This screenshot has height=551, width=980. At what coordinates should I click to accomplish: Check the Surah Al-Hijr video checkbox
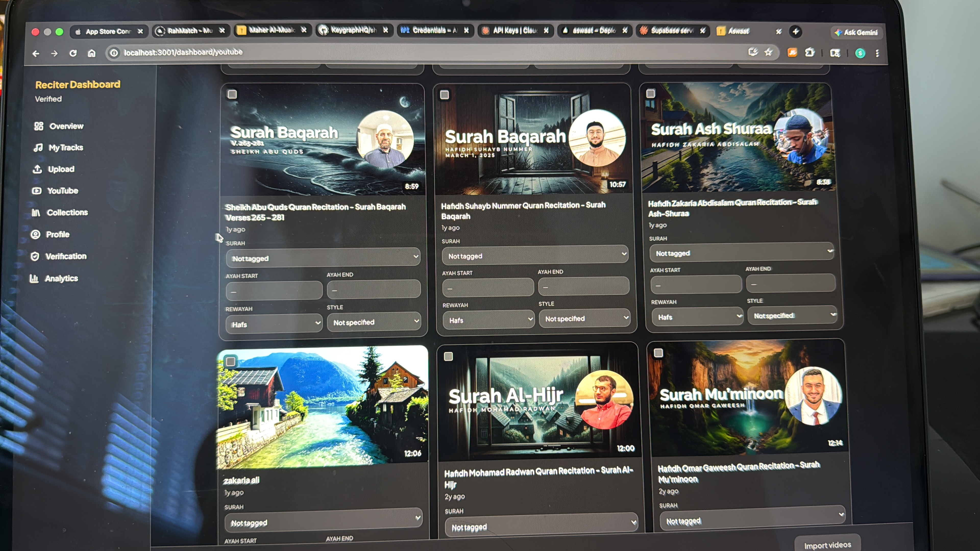pos(449,356)
